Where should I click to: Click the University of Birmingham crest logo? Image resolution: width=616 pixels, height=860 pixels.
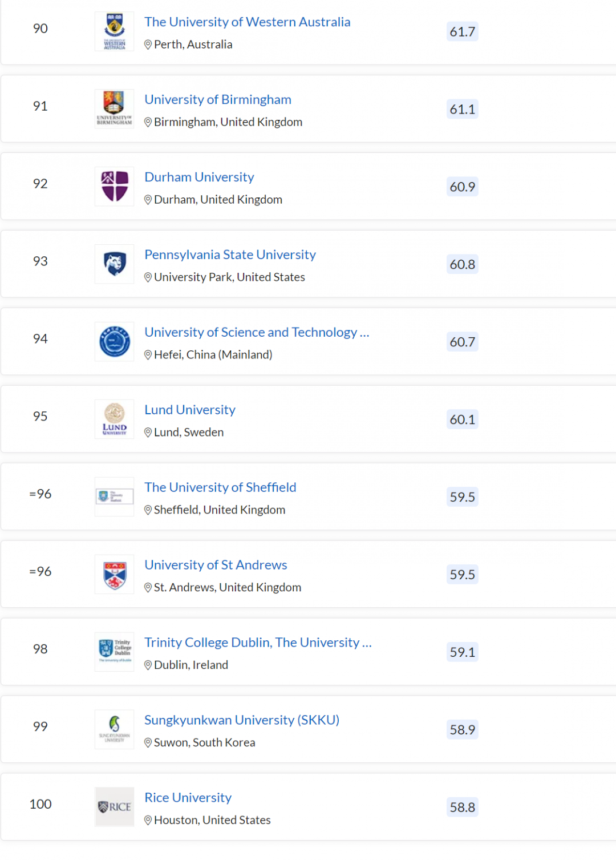(x=115, y=109)
